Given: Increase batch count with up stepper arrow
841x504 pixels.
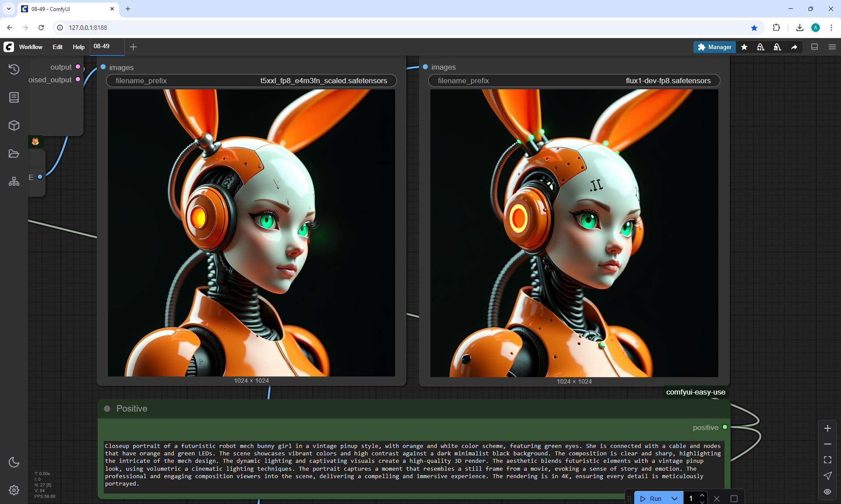Looking at the screenshot, I should click(702, 495).
